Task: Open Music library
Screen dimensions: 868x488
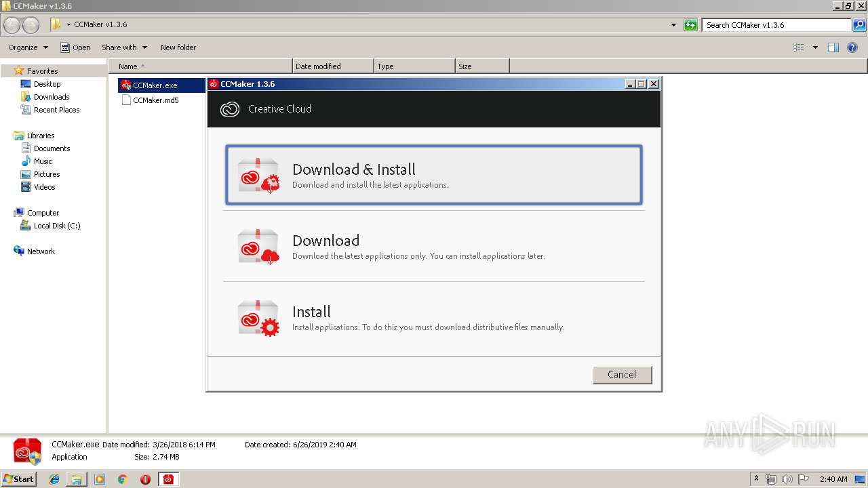Action: (43, 161)
